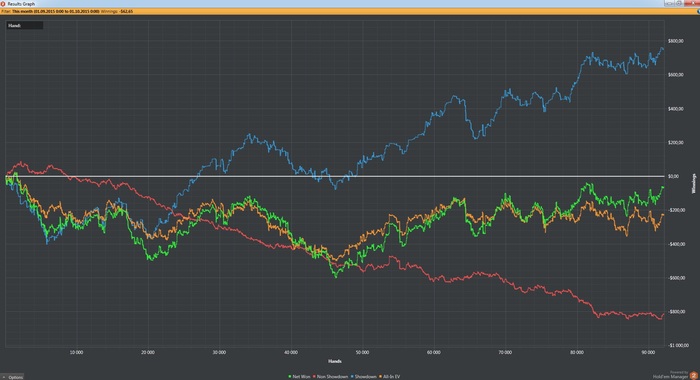Viewport: 700px width, 380px height.
Task: Click the -$1 000,00 y-axis label
Action: [678, 345]
